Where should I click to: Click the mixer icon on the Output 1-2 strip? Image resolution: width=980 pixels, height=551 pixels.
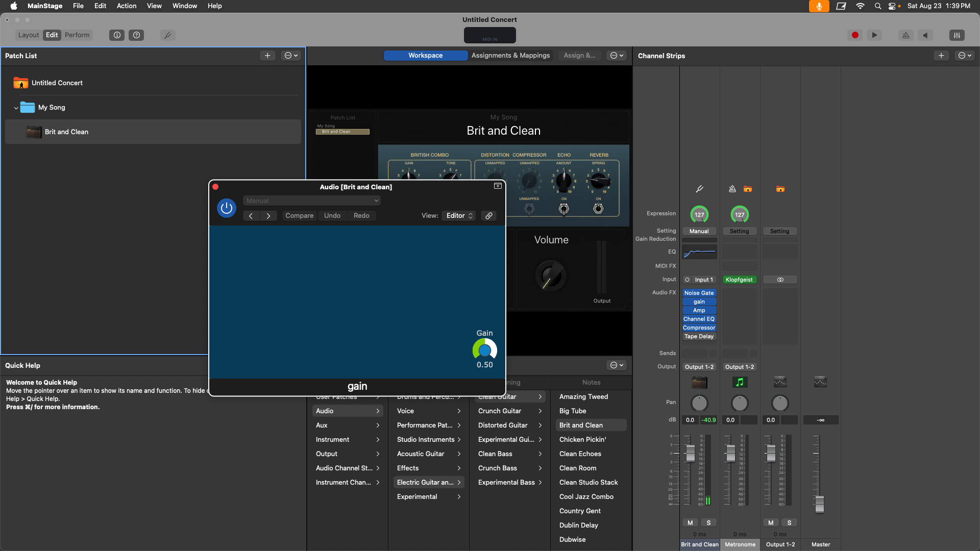(x=780, y=382)
